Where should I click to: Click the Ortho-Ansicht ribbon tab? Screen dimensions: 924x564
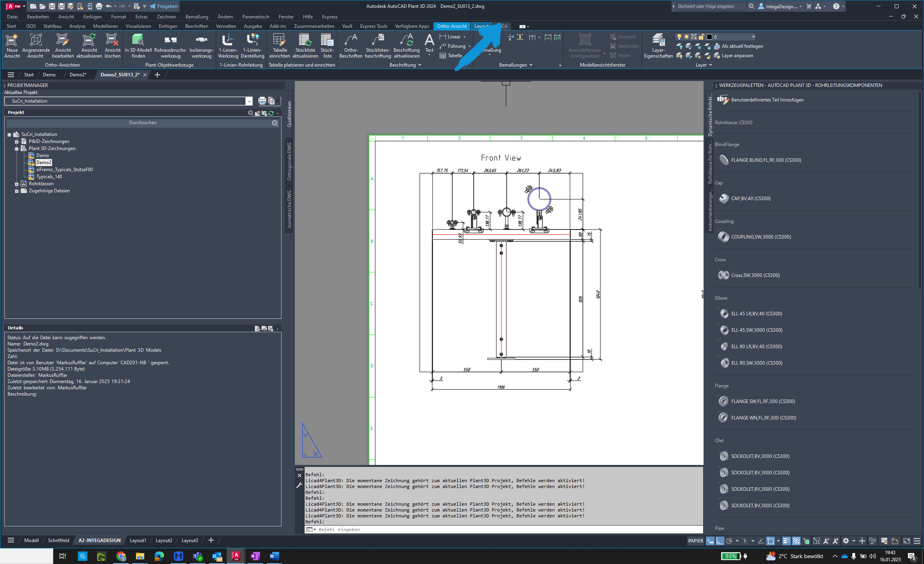click(451, 26)
